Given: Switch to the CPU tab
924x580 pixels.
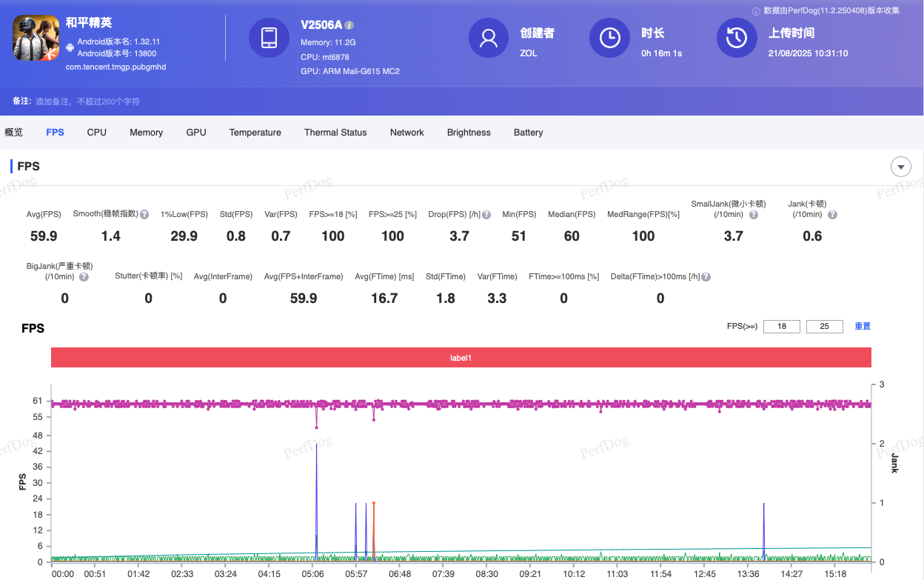Looking at the screenshot, I should tap(97, 133).
